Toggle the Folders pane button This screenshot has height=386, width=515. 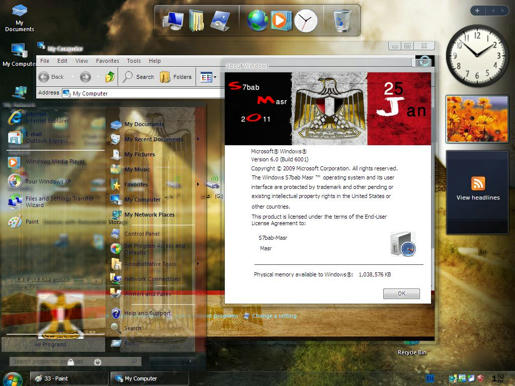176,77
